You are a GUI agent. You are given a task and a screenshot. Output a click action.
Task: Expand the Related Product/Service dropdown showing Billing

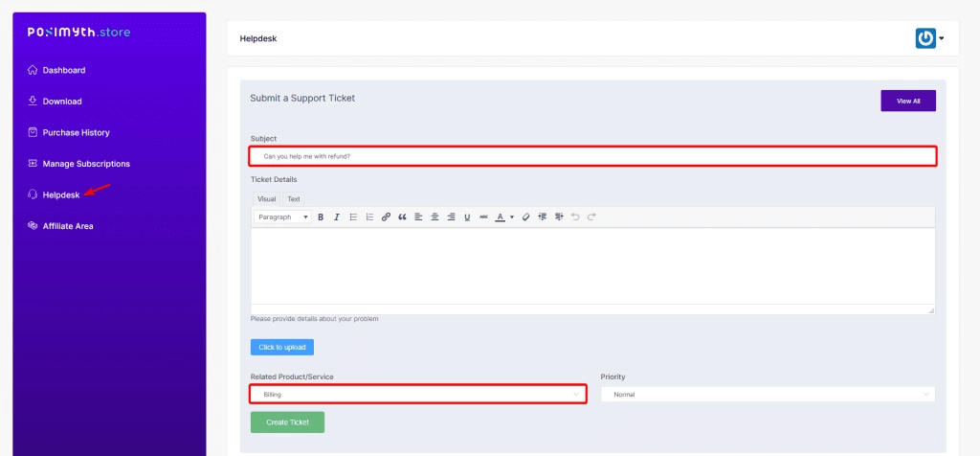pos(417,394)
